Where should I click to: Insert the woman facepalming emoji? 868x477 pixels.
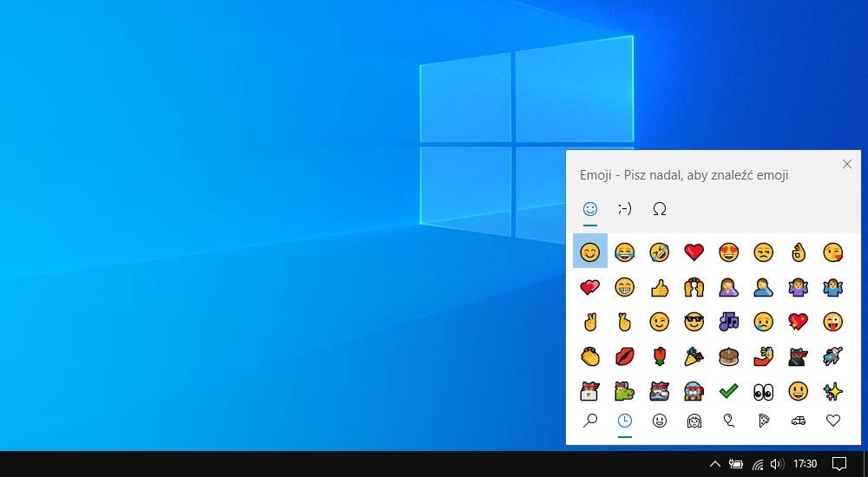pyautogui.click(x=728, y=287)
